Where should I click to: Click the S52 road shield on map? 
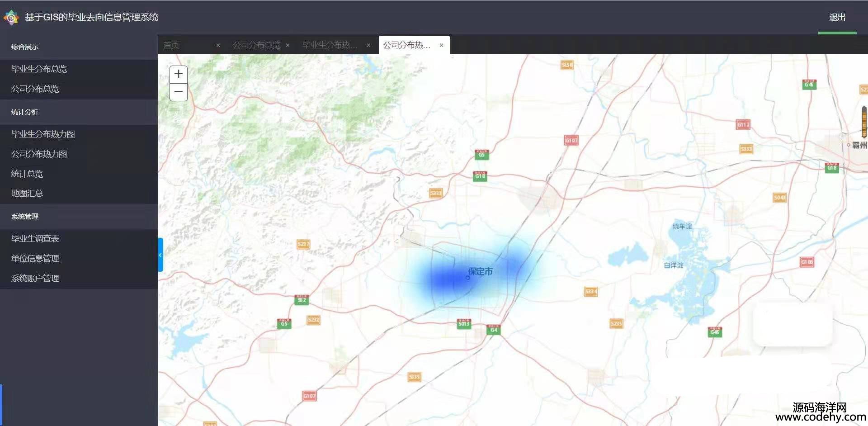(x=302, y=299)
